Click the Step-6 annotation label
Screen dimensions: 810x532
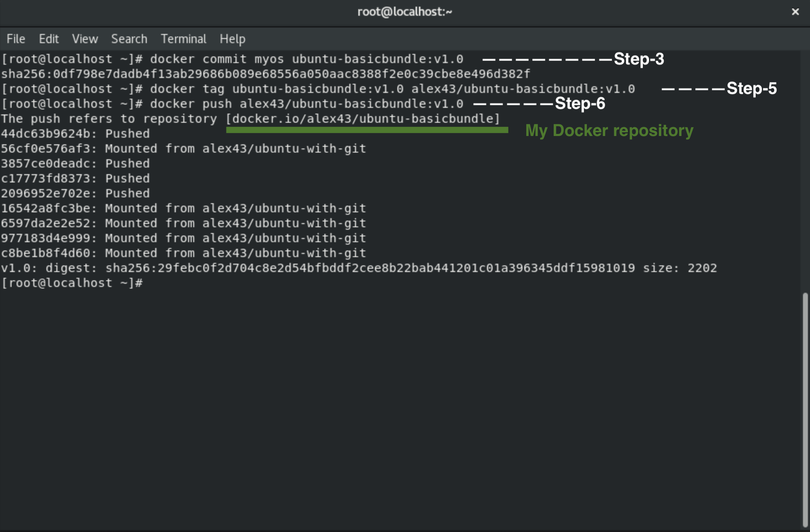(580, 103)
